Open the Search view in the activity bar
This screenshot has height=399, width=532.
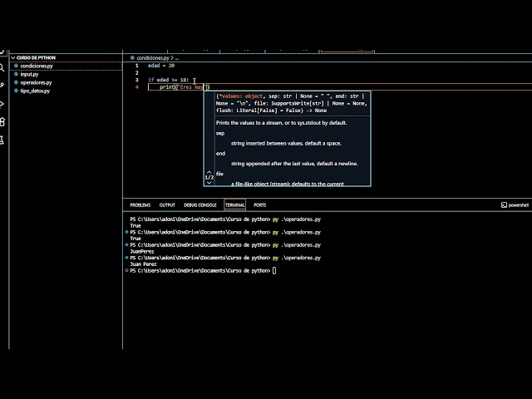click(x=2, y=68)
